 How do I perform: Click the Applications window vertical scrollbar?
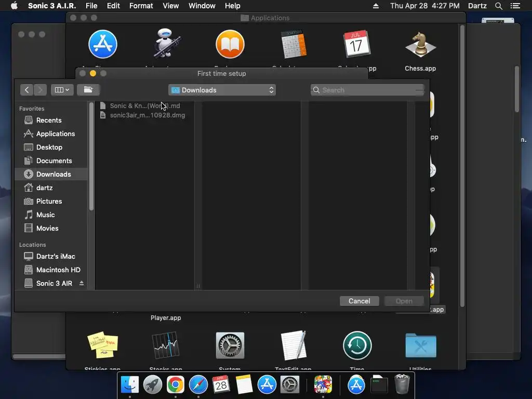pos(462,166)
